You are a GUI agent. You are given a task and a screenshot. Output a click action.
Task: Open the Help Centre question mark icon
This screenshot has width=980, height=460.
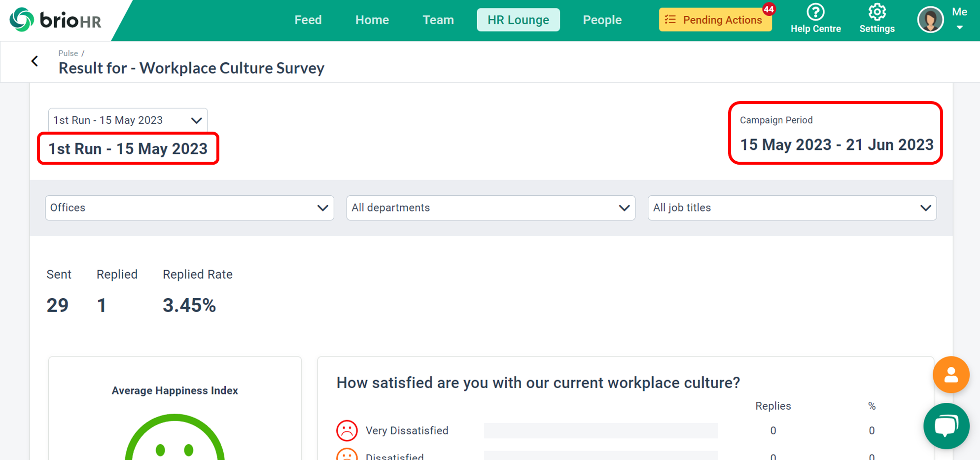(816, 12)
